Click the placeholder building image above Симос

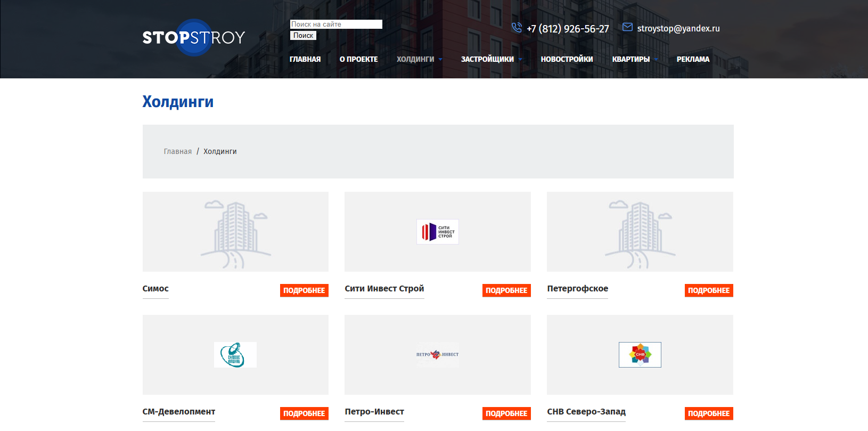coord(235,232)
